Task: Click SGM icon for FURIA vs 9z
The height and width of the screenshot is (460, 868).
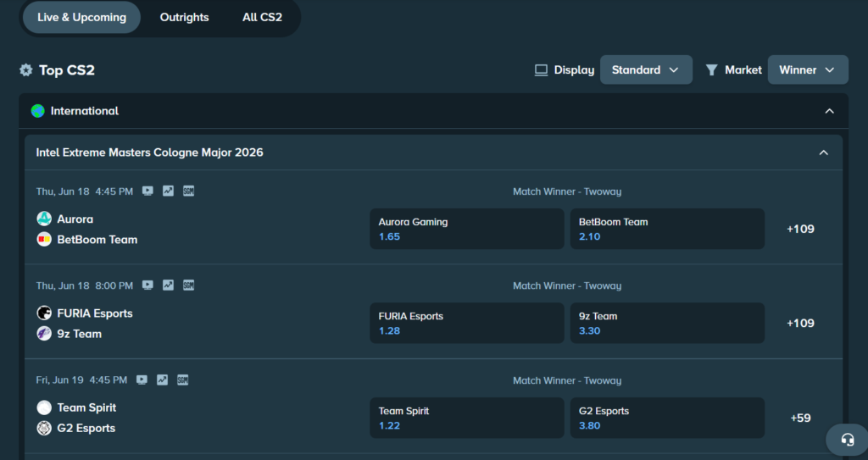Action: coord(189,285)
